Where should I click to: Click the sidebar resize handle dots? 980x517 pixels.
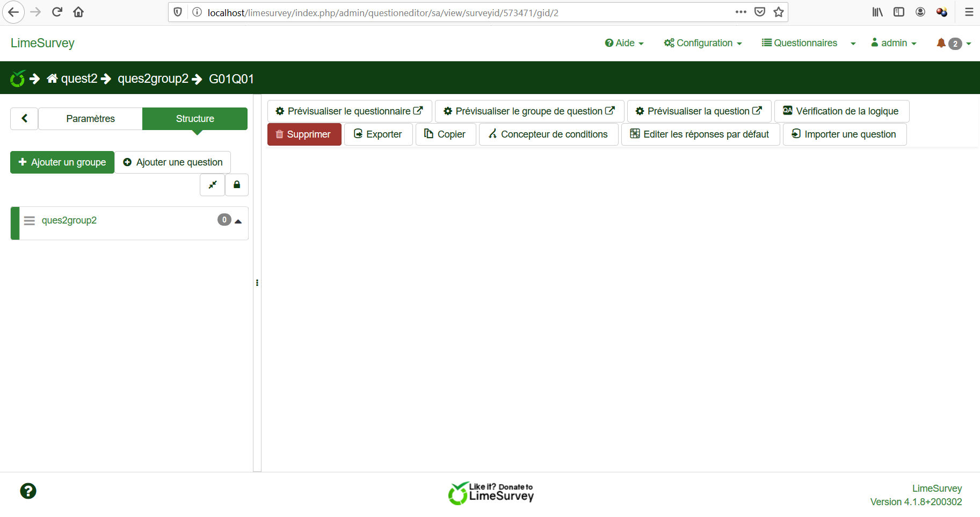tap(257, 283)
